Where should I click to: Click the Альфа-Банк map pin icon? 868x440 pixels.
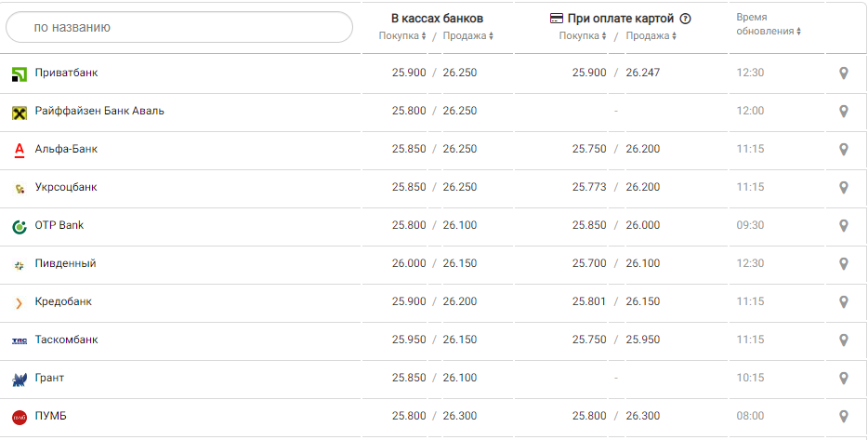pos(844,149)
